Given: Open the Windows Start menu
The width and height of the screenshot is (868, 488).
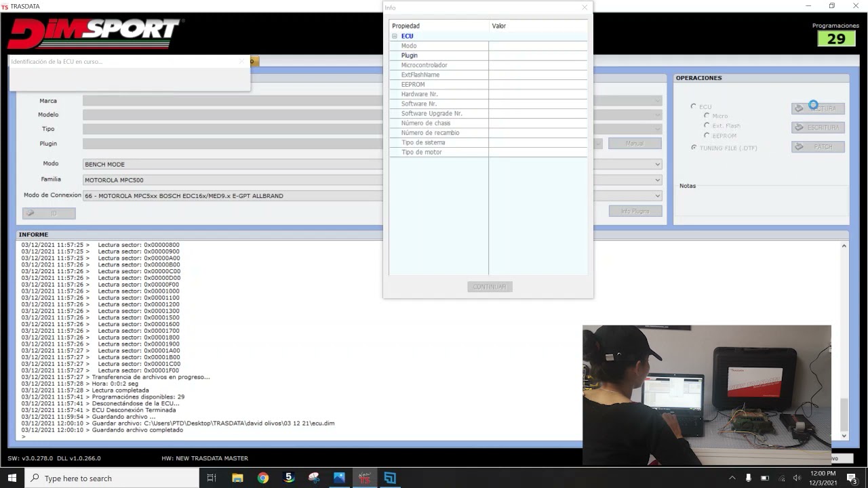Looking at the screenshot, I should 12,478.
